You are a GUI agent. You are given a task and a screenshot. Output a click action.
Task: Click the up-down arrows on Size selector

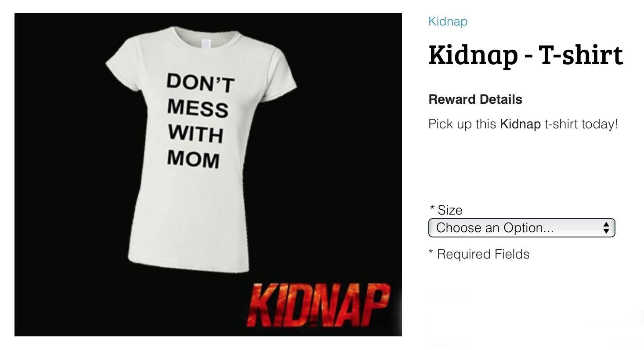[x=606, y=228]
